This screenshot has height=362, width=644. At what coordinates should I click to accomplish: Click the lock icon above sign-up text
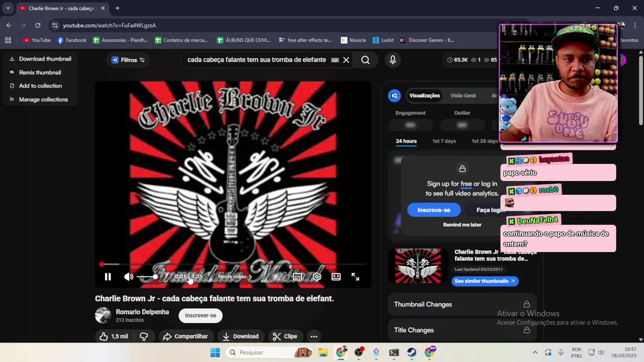pyautogui.click(x=462, y=169)
